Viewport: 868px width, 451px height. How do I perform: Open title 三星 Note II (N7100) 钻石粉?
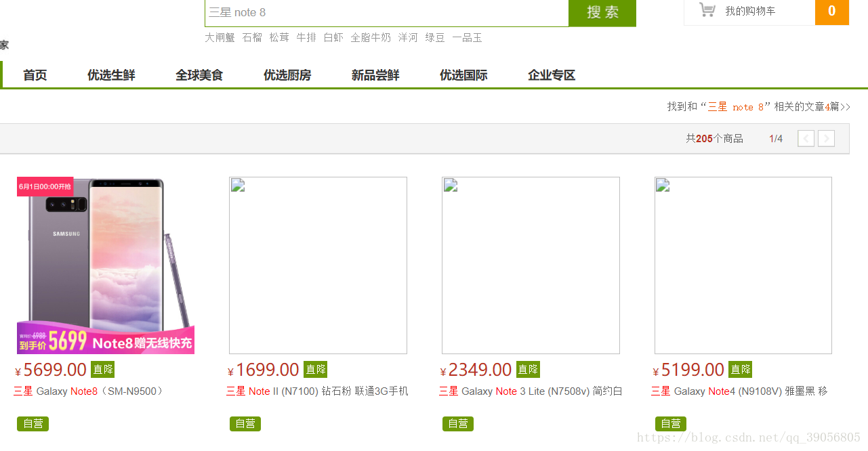[x=317, y=391]
